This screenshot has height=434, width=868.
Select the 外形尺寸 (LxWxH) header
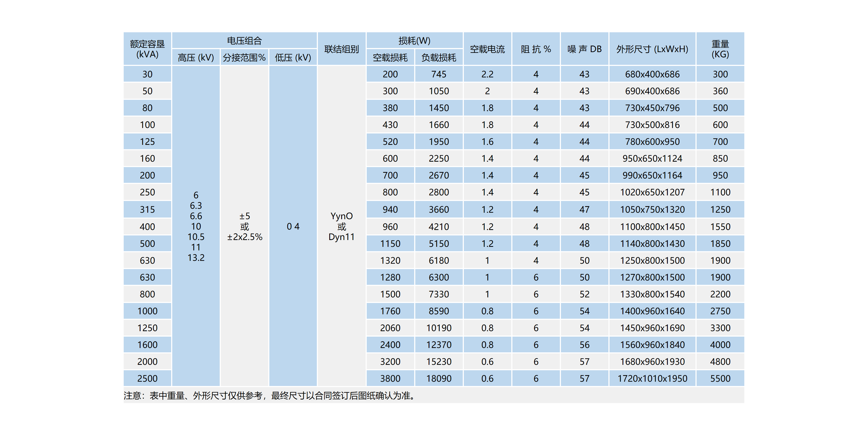click(652, 49)
